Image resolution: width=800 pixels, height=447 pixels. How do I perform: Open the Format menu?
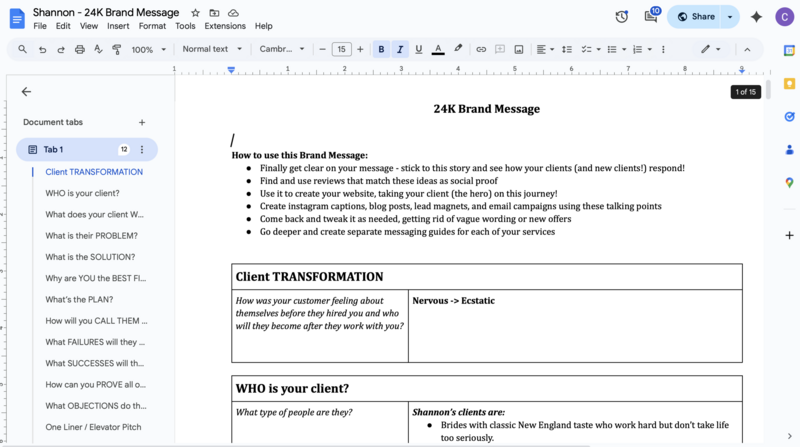point(152,26)
